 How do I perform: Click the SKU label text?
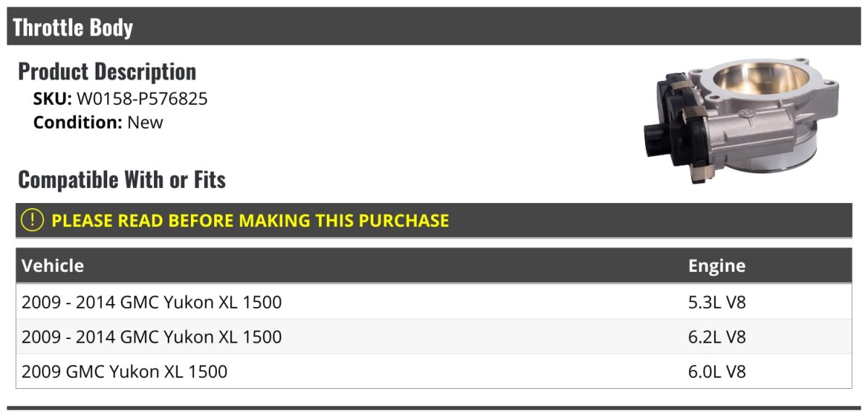[53, 99]
